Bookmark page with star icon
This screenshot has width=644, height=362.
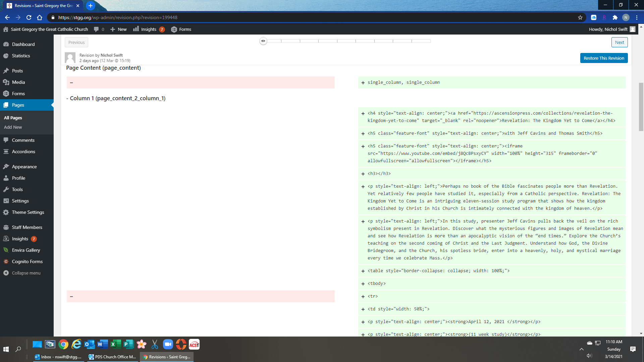(580, 17)
